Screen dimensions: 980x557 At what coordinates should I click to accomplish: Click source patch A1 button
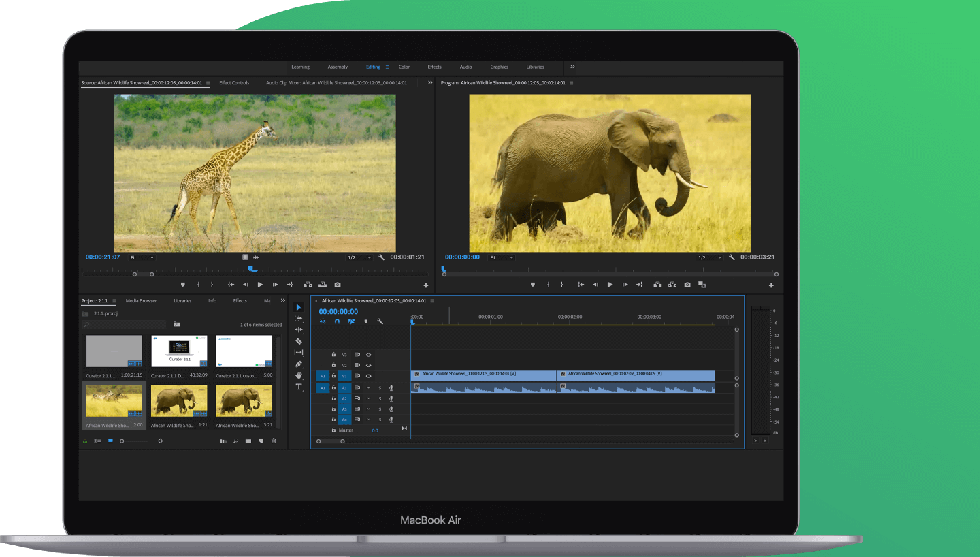pos(323,388)
